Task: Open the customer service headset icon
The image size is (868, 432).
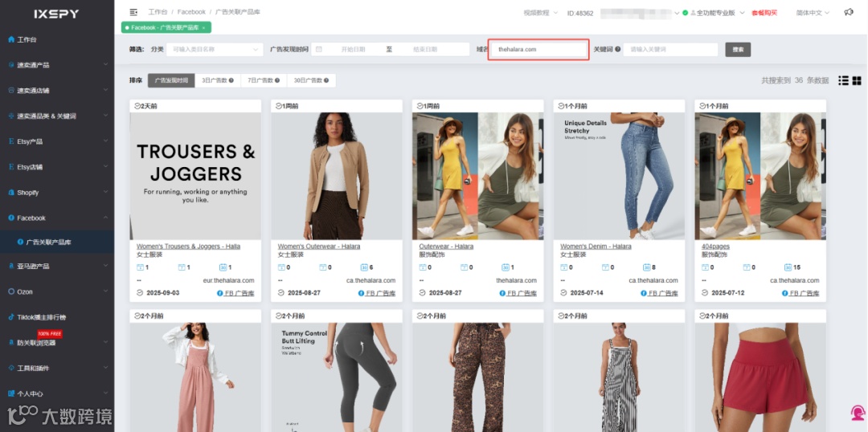Action: (858, 414)
